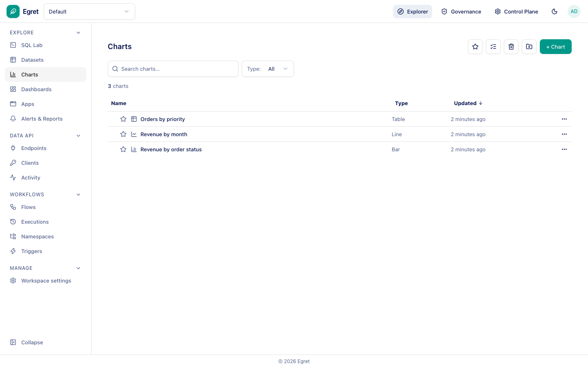Click the Line type cell
Viewport: 588px width, 368px height.
point(396,134)
